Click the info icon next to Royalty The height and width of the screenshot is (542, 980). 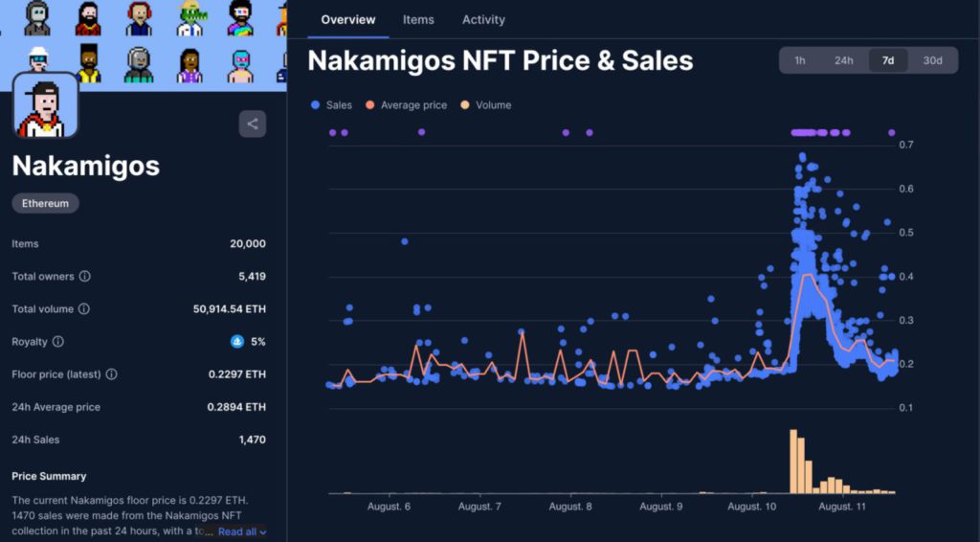pyautogui.click(x=57, y=342)
